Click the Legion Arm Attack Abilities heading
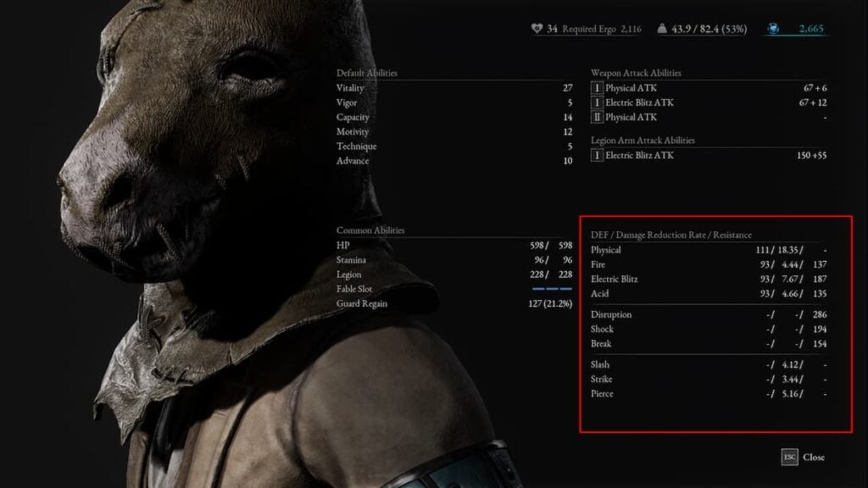 click(643, 141)
